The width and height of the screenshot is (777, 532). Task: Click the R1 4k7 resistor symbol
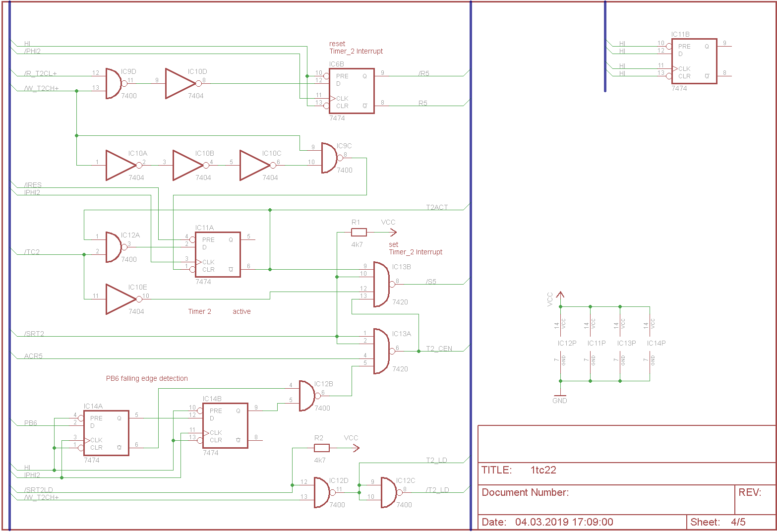[x=359, y=232]
